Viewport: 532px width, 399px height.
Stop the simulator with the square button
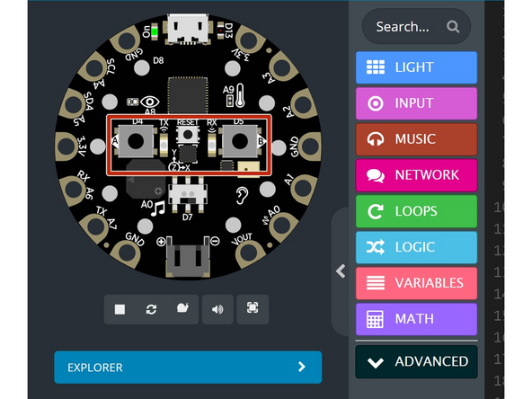point(120,309)
